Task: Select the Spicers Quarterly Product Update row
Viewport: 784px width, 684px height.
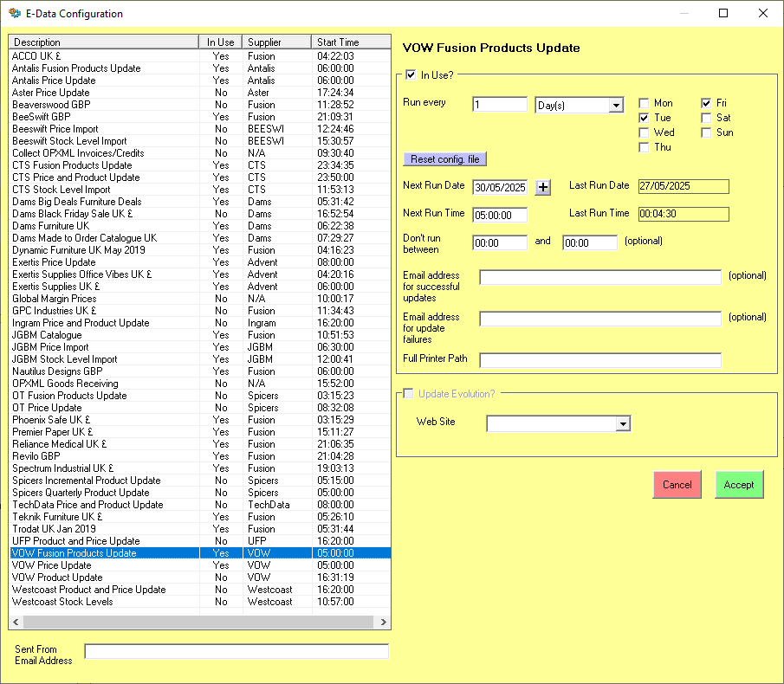Action: coord(200,493)
